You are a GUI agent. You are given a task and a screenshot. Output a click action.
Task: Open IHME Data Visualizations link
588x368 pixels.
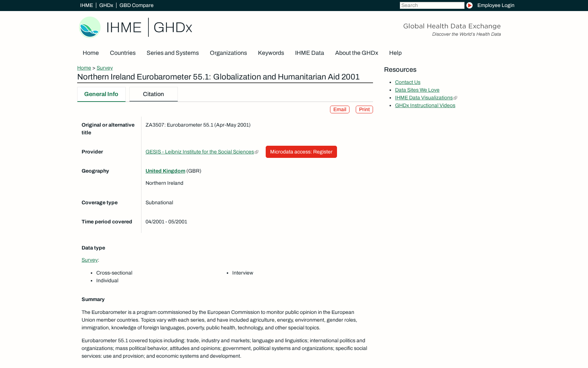pos(424,98)
